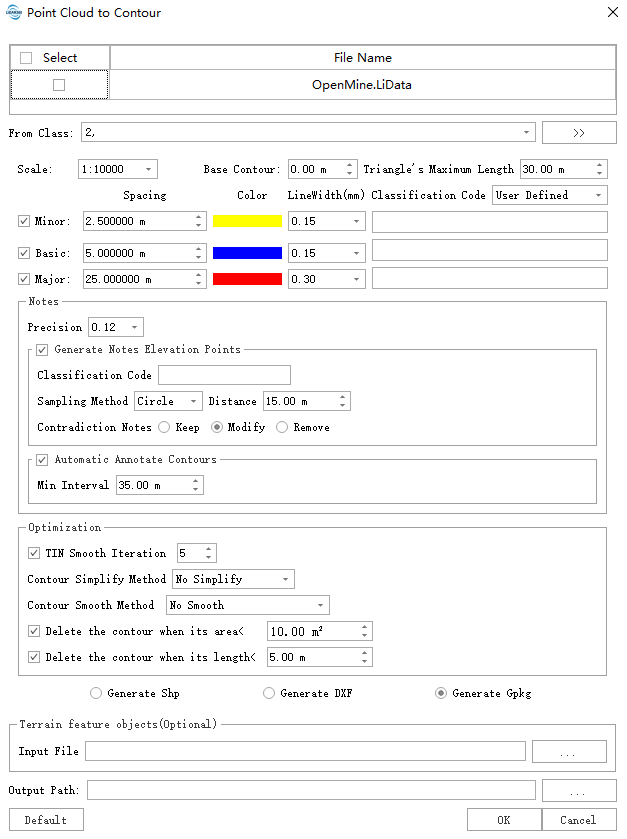Expand the Contour Smooth Method dropdown
The image size is (627, 839).
click(x=247, y=605)
